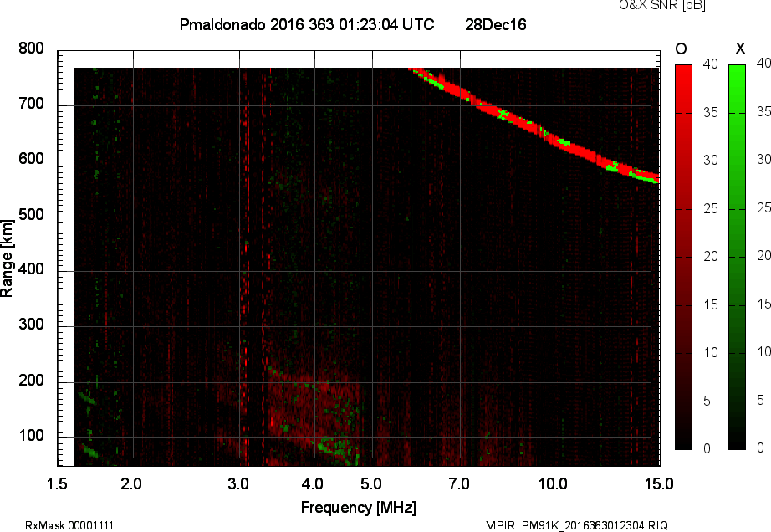Viewport: 771px width, 532px height.
Task: Click the 'O' label above the red bar
Action: pos(681,49)
